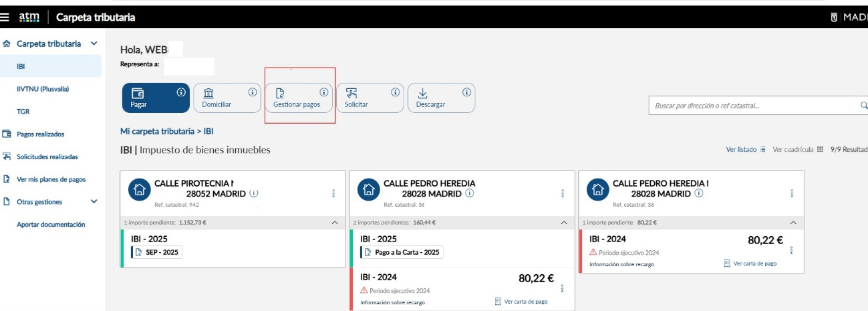Click info icon on Pagar button
Screen dimensions: 868x311
[180, 92]
